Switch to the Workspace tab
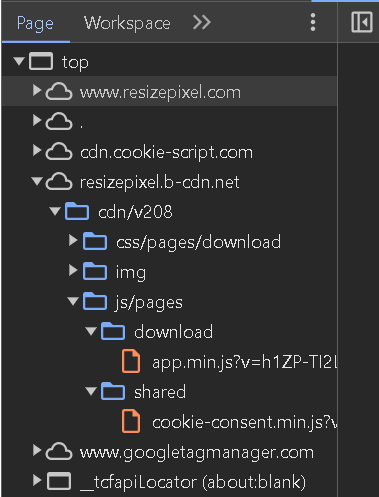 pos(127,23)
